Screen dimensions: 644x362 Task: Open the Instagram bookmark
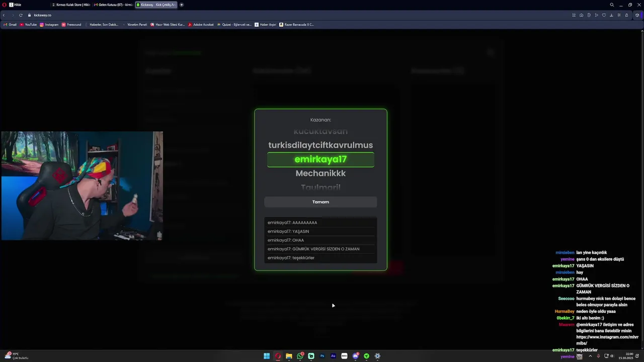click(x=49, y=25)
